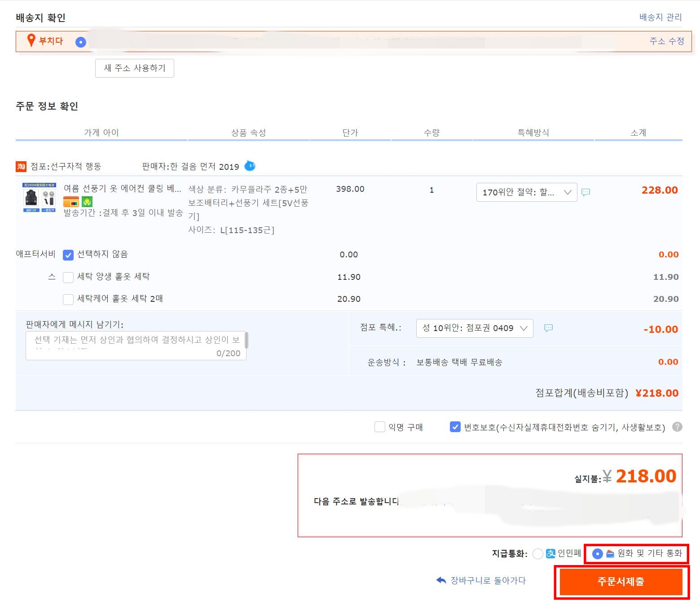Click unit price 398.00

point(350,189)
